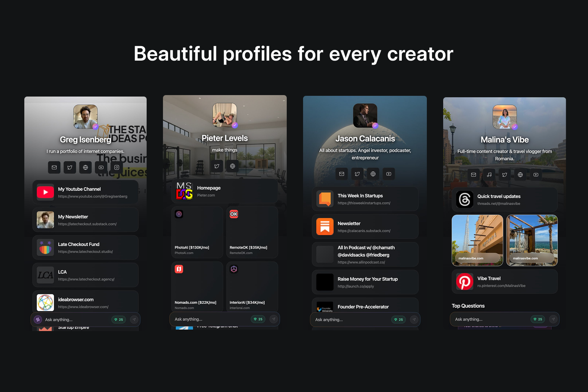Click the voice icon in Greg's ask bar

[38, 319]
